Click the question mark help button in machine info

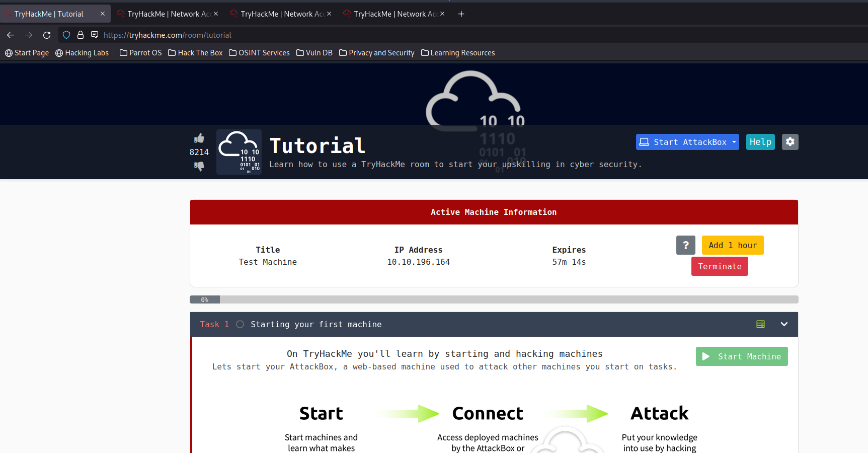pyautogui.click(x=686, y=245)
